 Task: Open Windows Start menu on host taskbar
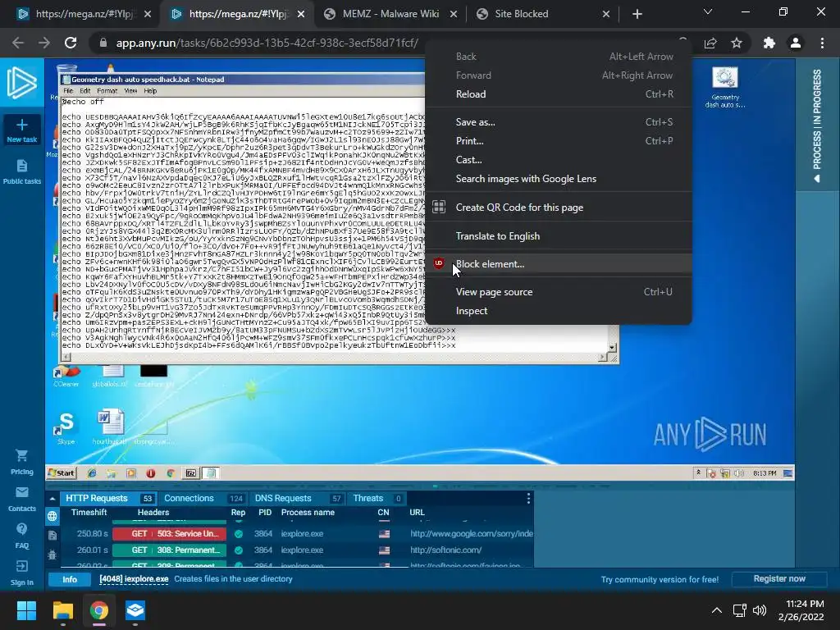click(x=26, y=610)
